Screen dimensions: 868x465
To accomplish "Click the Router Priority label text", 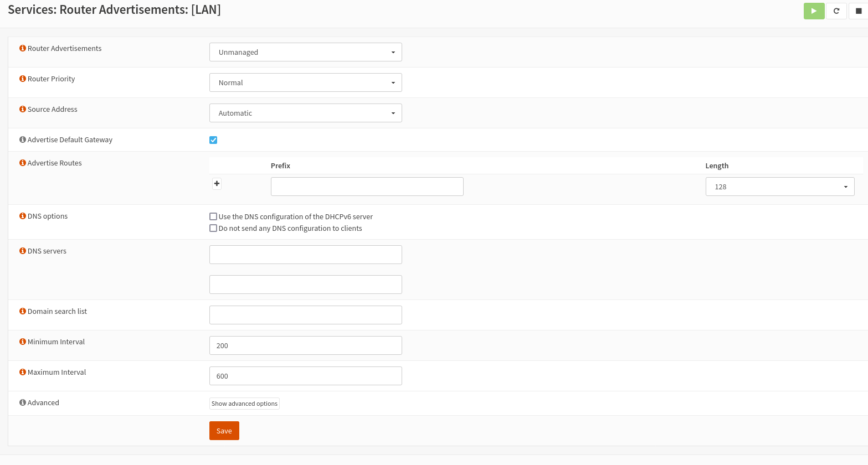I will (52, 79).
